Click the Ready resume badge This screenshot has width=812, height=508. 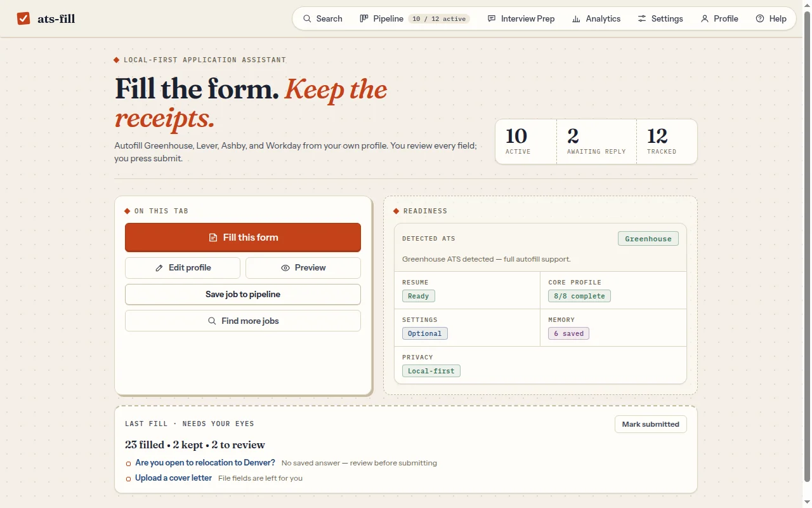[419, 296]
